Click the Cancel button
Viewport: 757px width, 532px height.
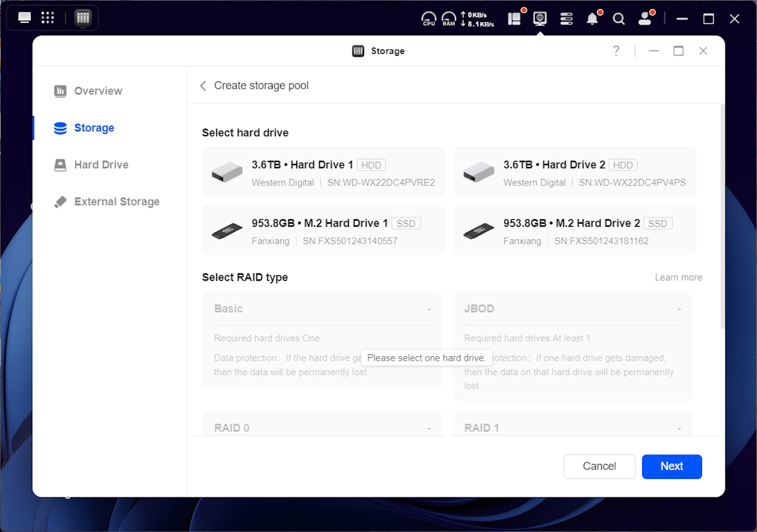click(x=599, y=466)
